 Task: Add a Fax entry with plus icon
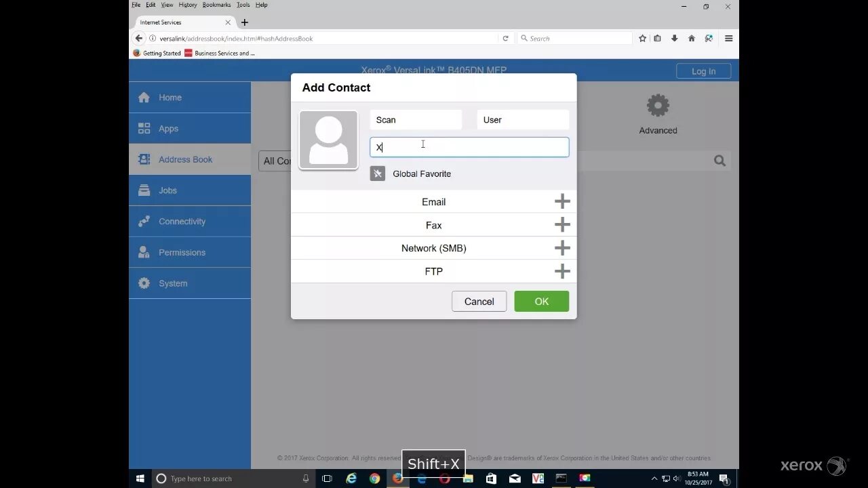click(x=562, y=224)
